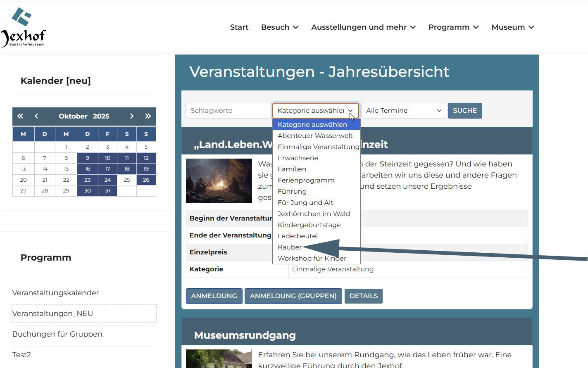
Task: Go to previous month in calendar
Action: (36, 116)
